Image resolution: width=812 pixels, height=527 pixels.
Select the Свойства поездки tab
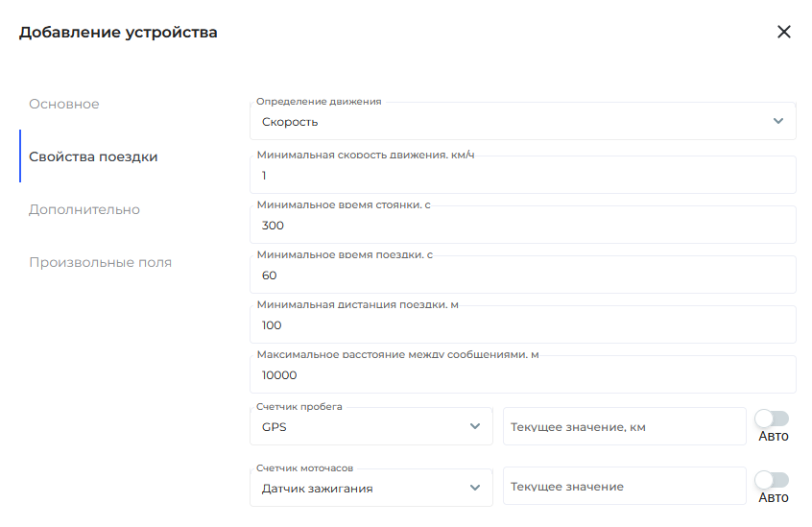coord(93,156)
